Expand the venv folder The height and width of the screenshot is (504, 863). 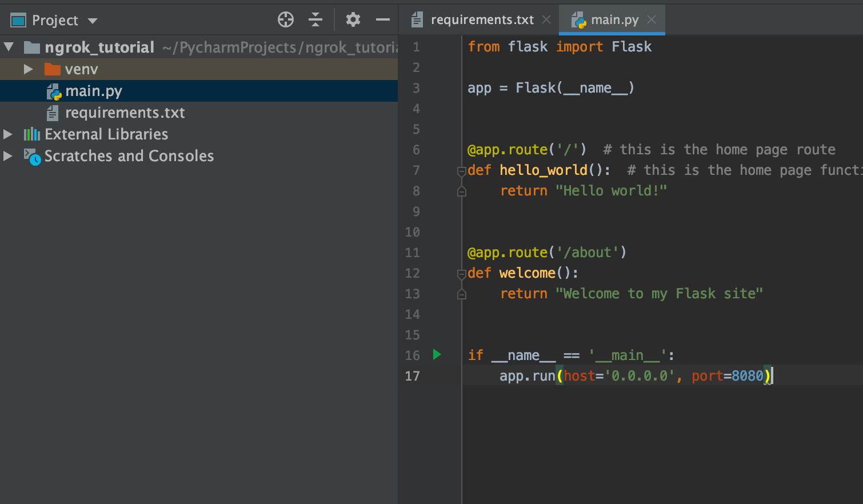pos(28,69)
